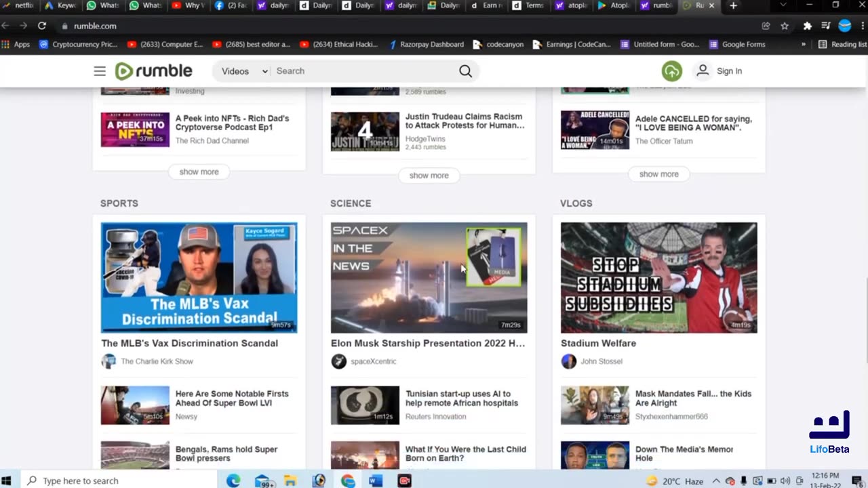This screenshot has width=868, height=488.
Task: Switch to the Facebook '(2) Fac' tab
Action: (x=230, y=5)
